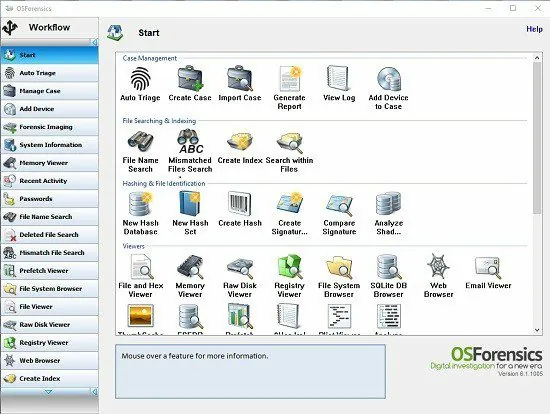This screenshot has width=550, height=414.
Task: Open Registry Viewer cube icon in Viewers
Action: [x=289, y=267]
